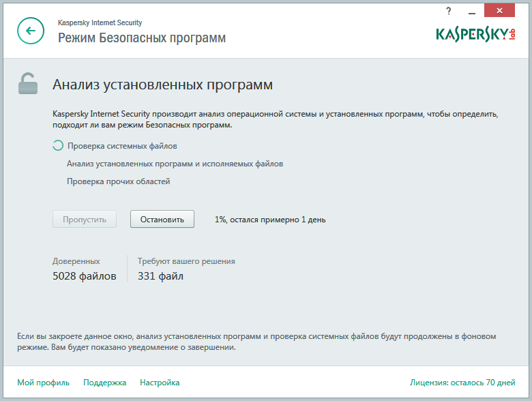Open the Мой профиль link
This screenshot has height=401, width=532.
coord(44,383)
